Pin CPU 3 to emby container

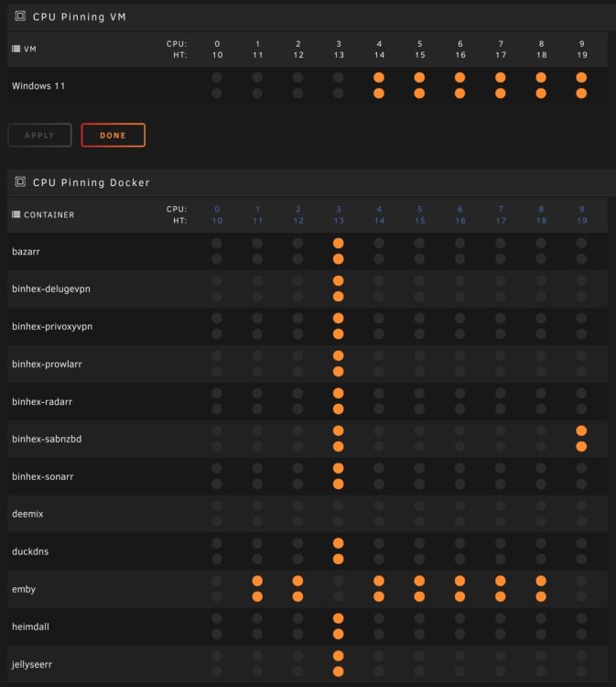338,581
